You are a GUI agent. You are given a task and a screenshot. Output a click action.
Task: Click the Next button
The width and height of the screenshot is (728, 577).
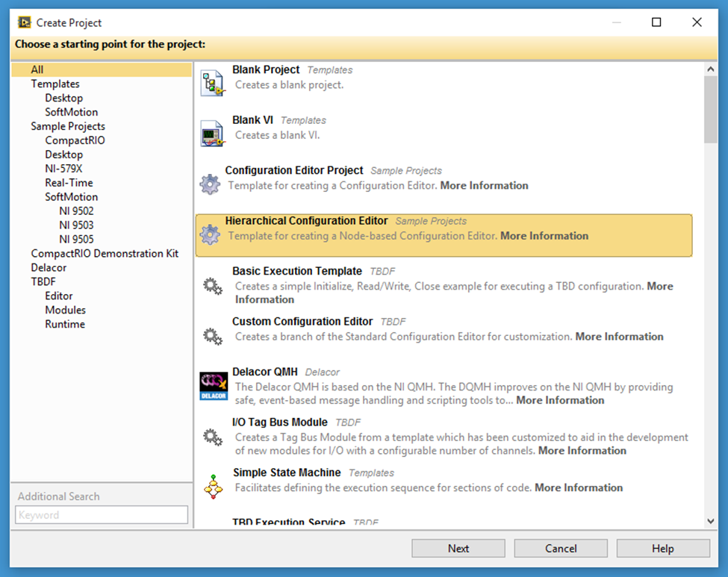tap(458, 548)
